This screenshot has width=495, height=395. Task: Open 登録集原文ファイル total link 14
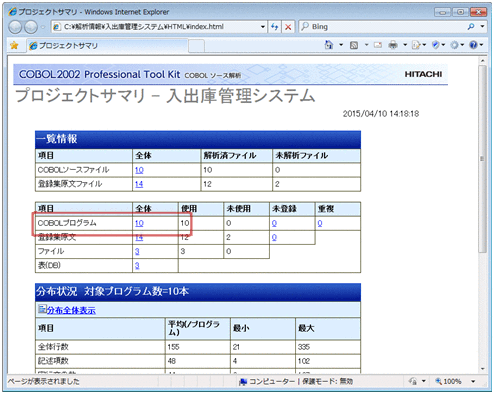point(139,184)
